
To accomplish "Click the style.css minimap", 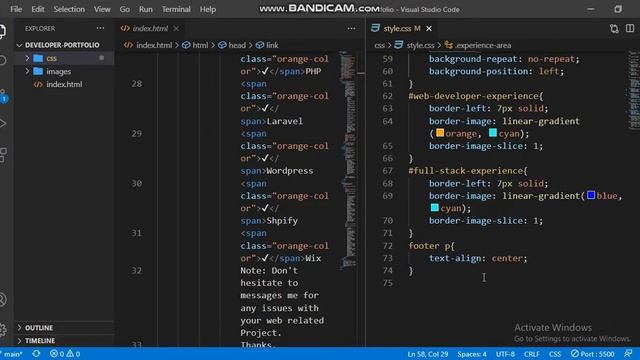I will coord(633,90).
